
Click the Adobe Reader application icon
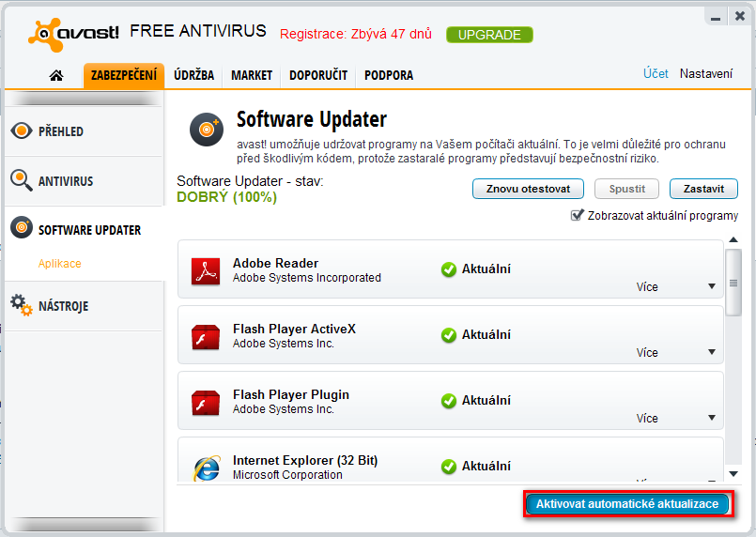tap(205, 270)
